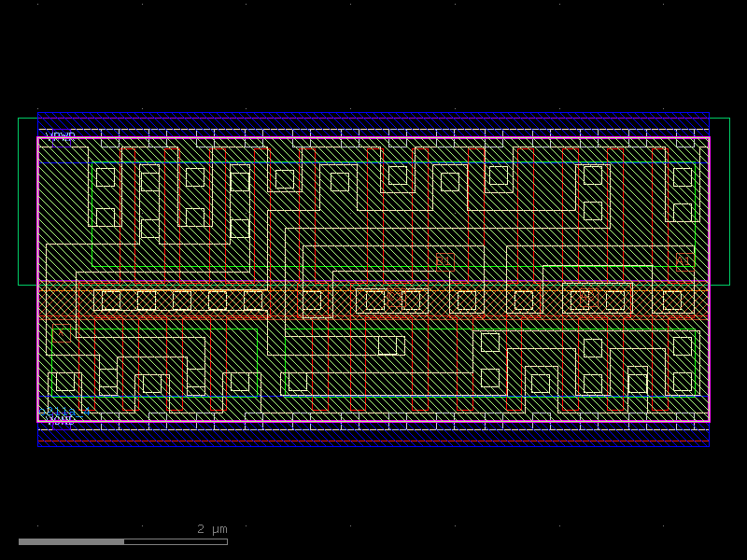747x560 pixels.
Task: Click the filled gray half of the scale bar
Action: click(71, 541)
